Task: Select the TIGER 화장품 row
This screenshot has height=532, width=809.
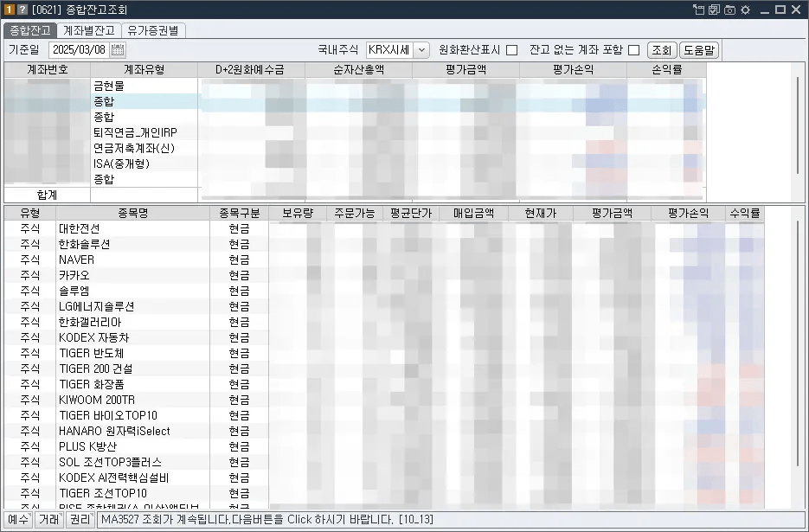Action: tap(384, 384)
